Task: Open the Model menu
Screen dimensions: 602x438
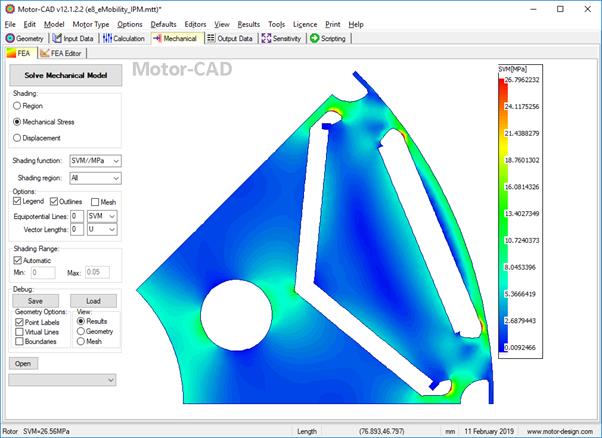Action: pos(54,24)
